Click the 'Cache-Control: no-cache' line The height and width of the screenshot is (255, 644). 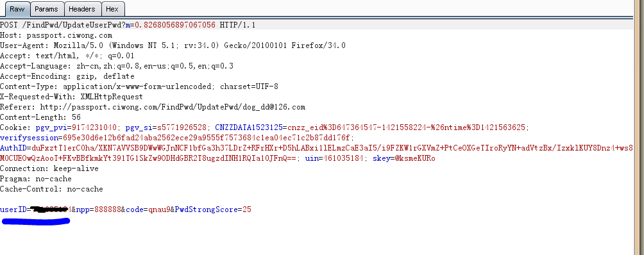tap(51, 189)
